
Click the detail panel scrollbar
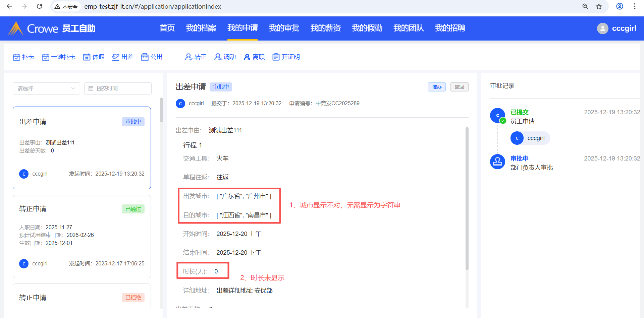[467, 198]
